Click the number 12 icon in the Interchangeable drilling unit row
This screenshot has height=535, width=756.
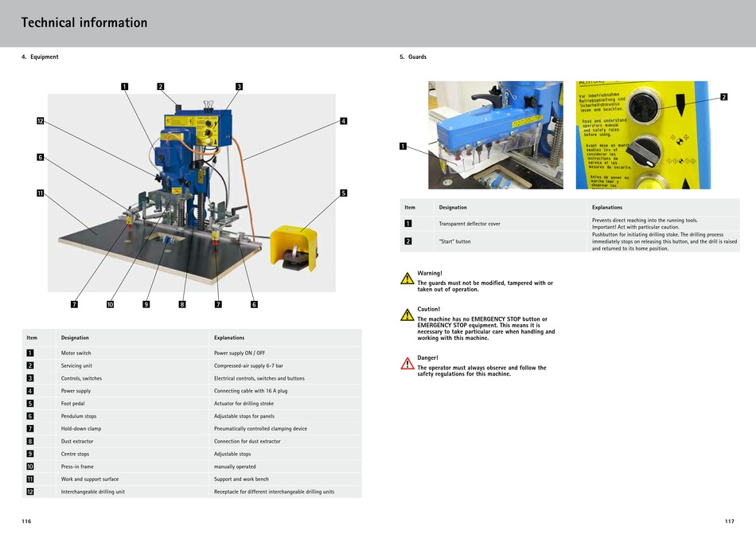coord(30,491)
